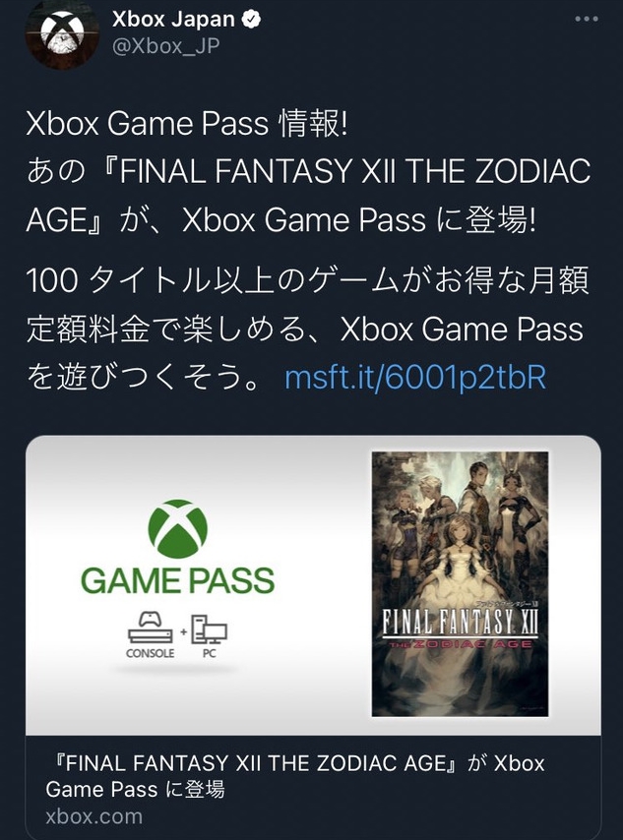The height and width of the screenshot is (840, 623).
Task: Open the Xbox Japan display name
Action: tap(173, 20)
